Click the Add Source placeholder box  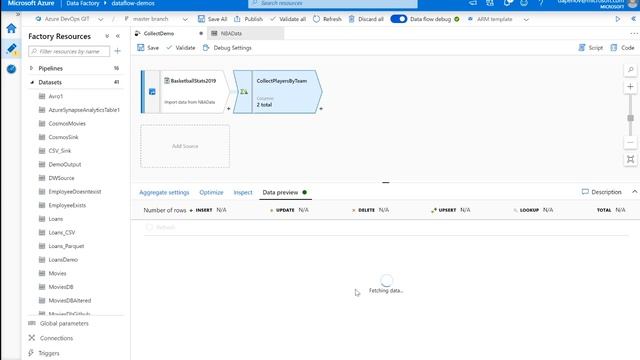[185, 146]
